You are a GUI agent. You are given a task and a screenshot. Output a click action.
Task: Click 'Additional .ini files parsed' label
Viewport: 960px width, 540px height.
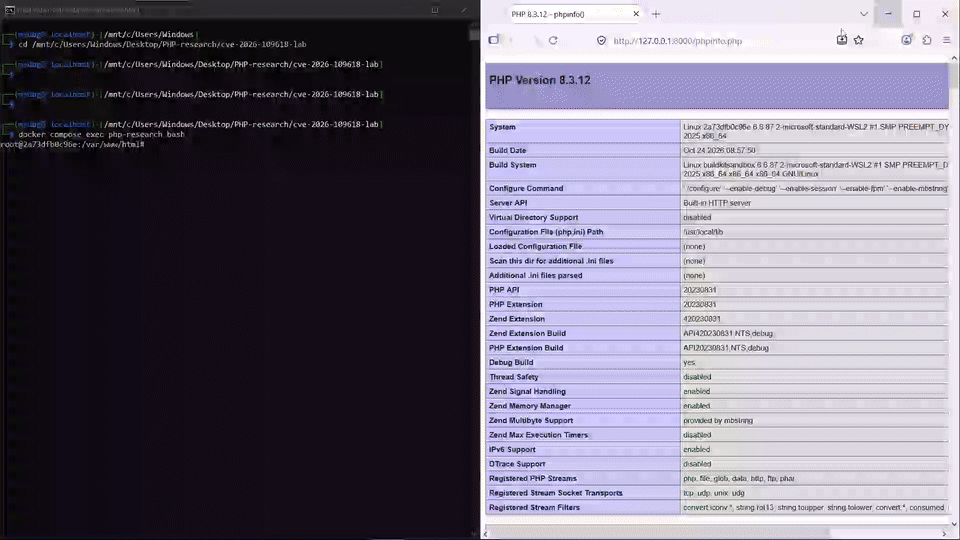(x=535, y=276)
